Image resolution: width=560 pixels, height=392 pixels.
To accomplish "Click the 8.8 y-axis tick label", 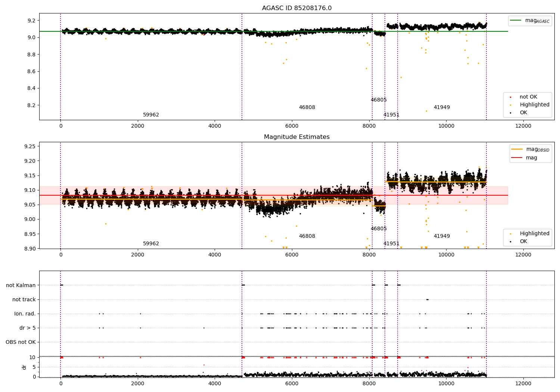I will pos(31,54).
